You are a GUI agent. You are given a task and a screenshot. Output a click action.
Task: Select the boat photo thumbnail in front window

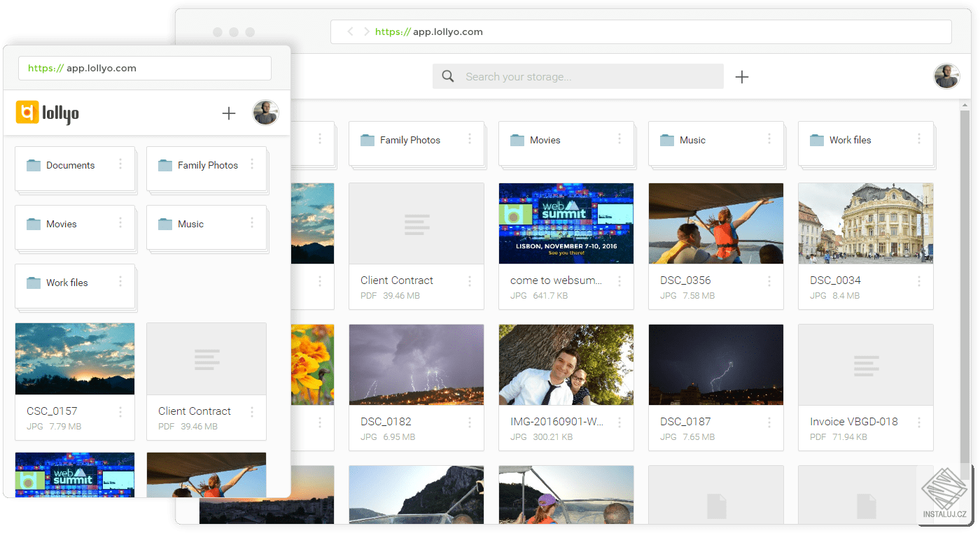pyautogui.click(x=206, y=475)
